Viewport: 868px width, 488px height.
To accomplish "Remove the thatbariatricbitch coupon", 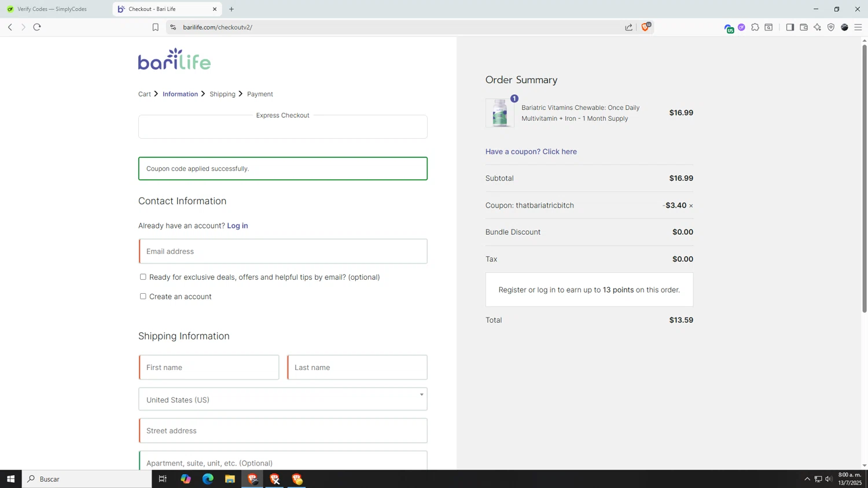I will tap(691, 206).
